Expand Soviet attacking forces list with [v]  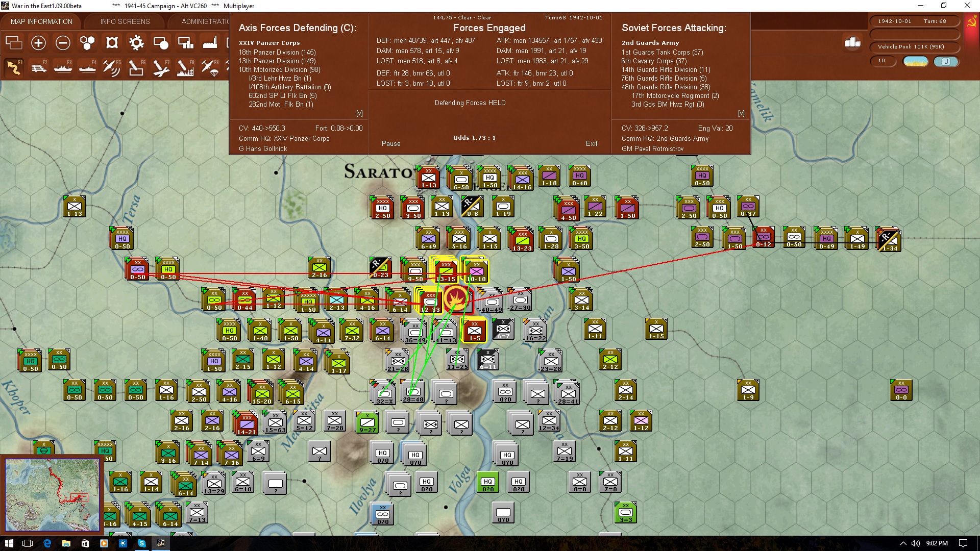pyautogui.click(x=741, y=113)
